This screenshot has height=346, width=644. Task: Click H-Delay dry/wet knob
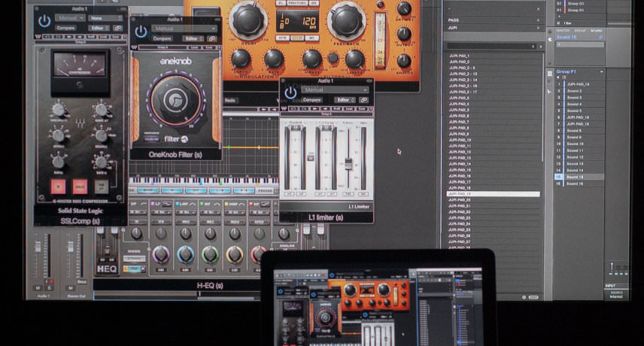click(404, 8)
